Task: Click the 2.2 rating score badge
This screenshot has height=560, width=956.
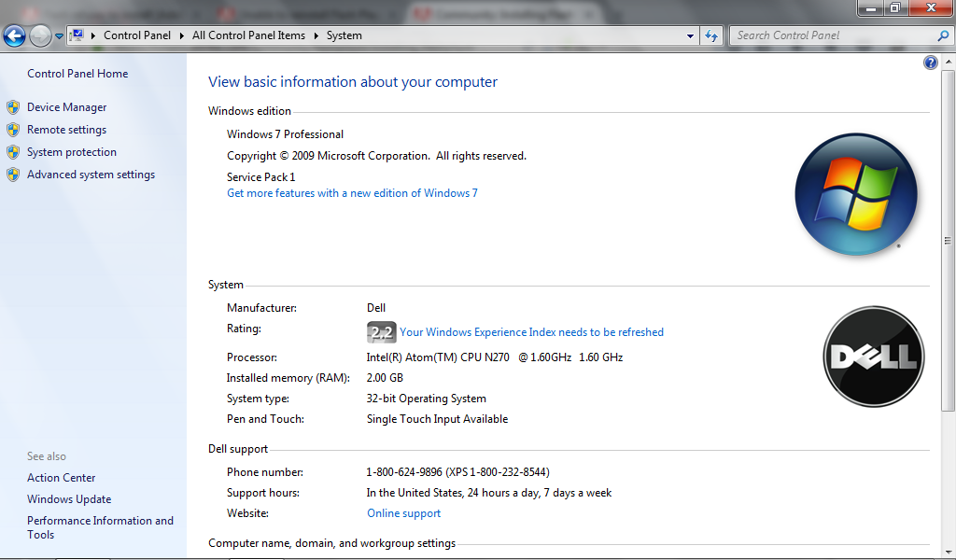Action: click(x=382, y=332)
